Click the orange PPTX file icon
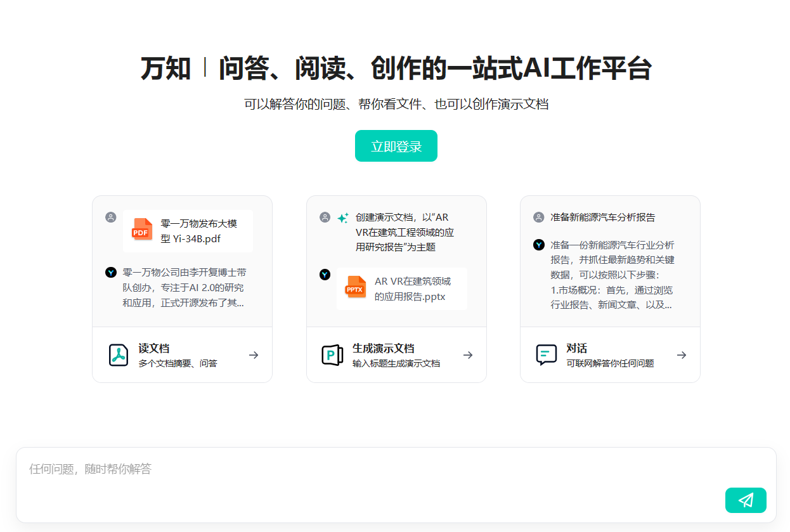The width and height of the screenshot is (790, 532). (356, 289)
